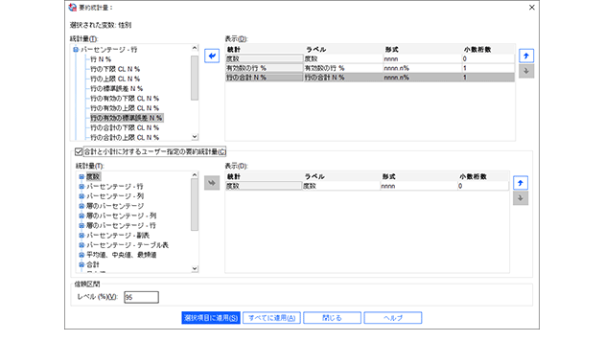
Task: Click the 要約統計量 title bar app icon
Action: click(73, 8)
